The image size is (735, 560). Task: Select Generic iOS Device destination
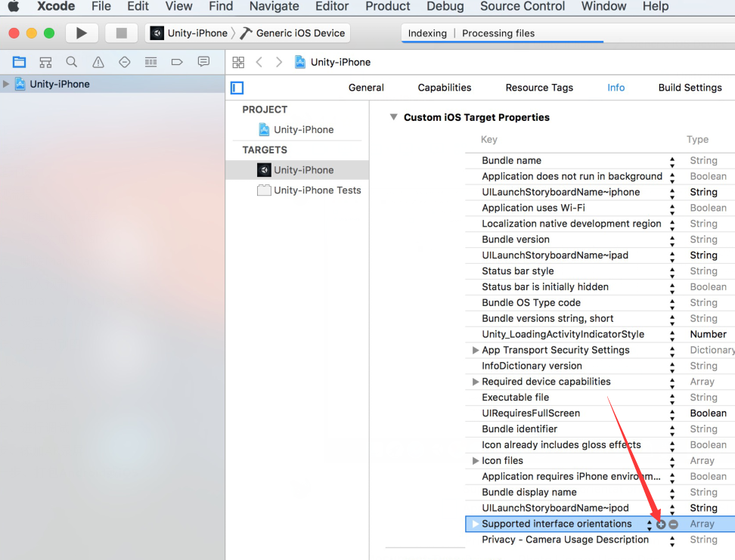coord(293,33)
